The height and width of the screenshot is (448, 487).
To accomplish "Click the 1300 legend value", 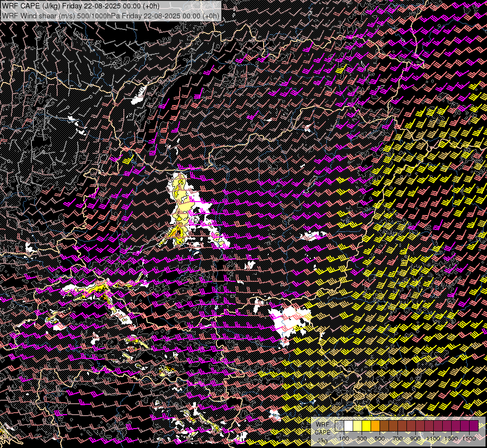I will pyautogui.click(x=451, y=439).
